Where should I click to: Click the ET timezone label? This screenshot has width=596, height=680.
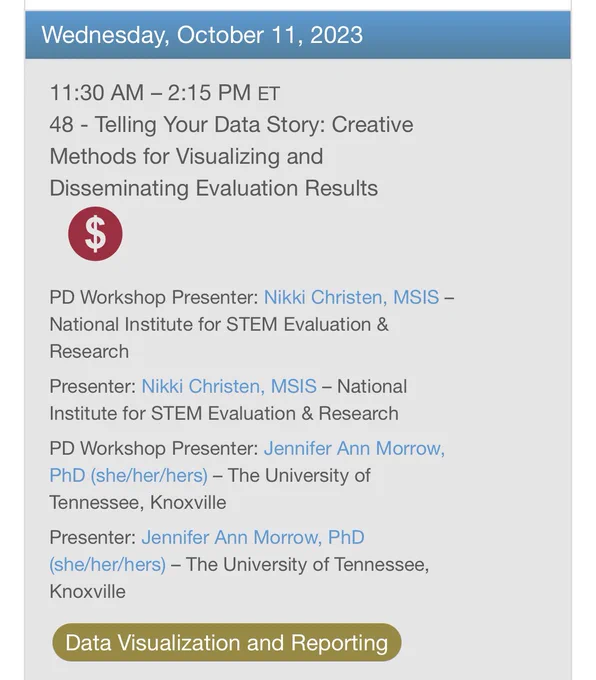(x=269, y=94)
